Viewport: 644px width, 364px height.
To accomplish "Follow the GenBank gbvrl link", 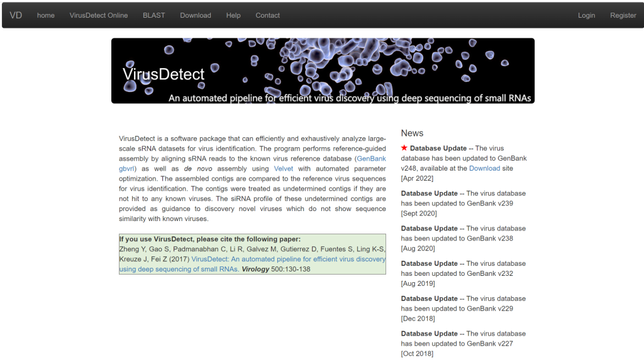I will pos(371,159).
